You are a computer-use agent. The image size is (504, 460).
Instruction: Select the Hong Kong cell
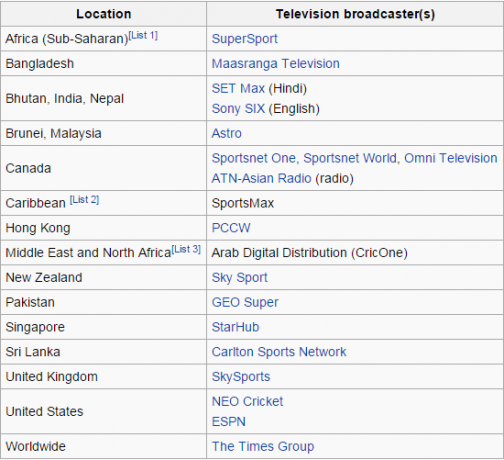click(x=104, y=228)
